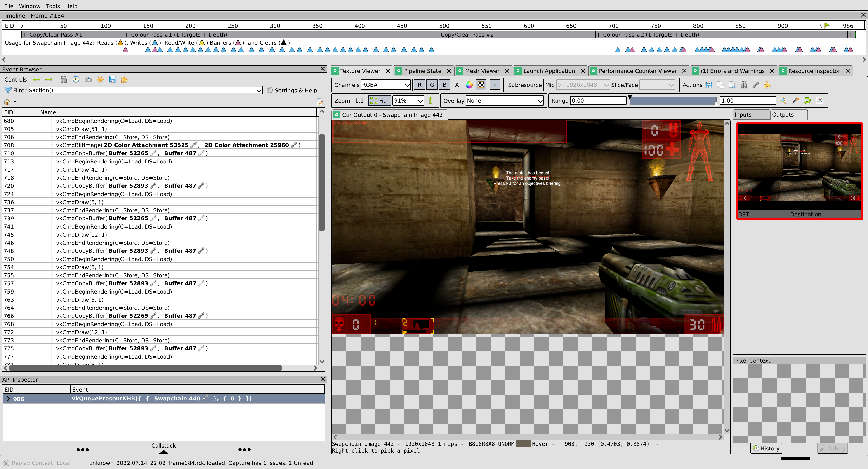
Task: Click the range slider black point handle
Action: 630,98
